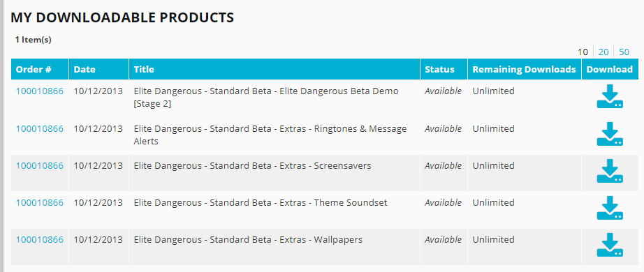Click the Wallpapers product title text
This screenshot has width=644, height=272.
248,240
